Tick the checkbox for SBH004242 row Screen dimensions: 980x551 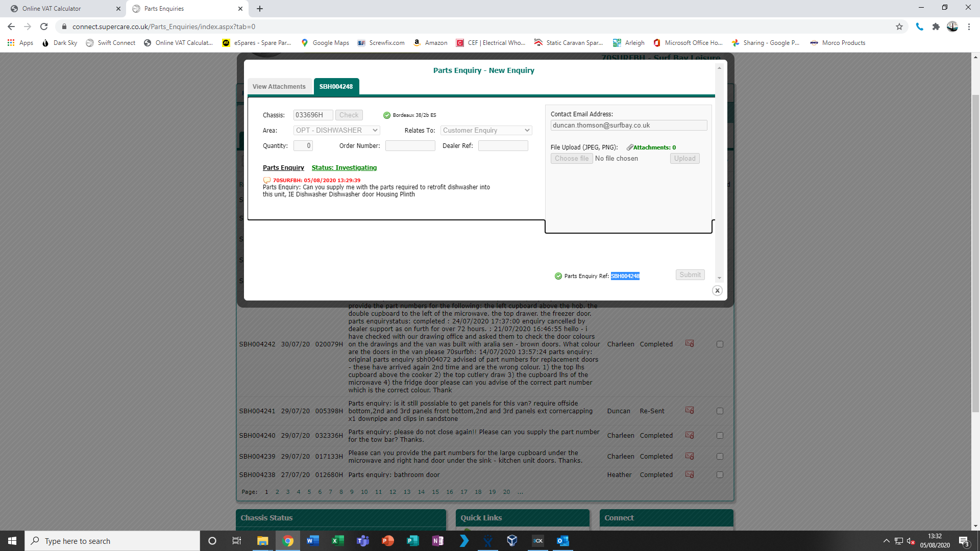coord(720,344)
